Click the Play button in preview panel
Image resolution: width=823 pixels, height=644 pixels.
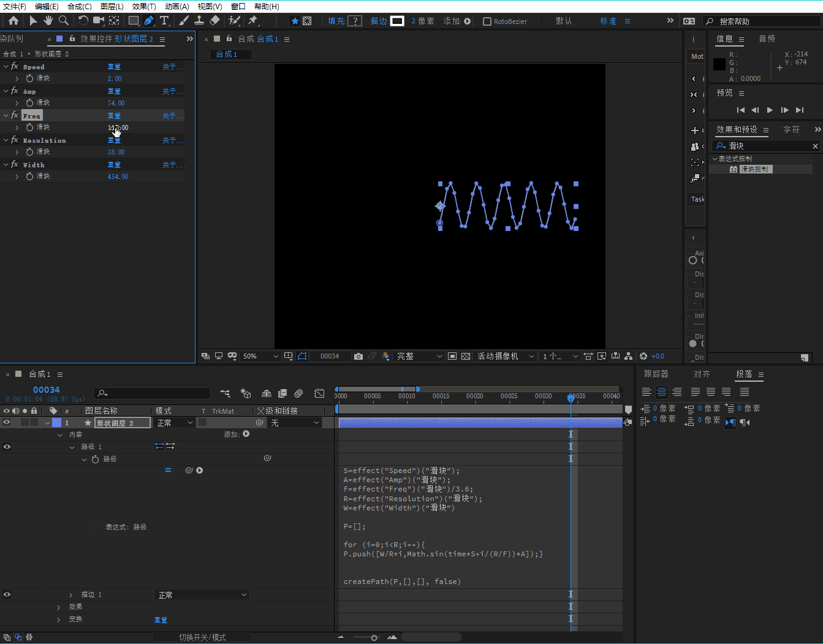[770, 110]
